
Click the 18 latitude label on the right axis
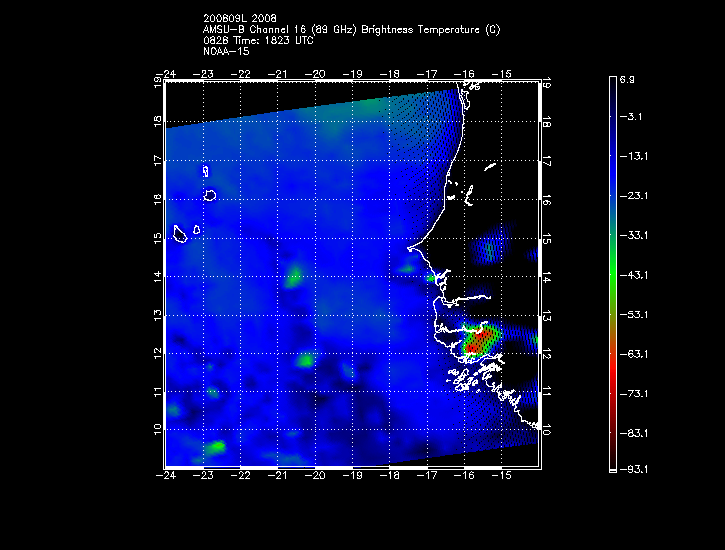546,122
